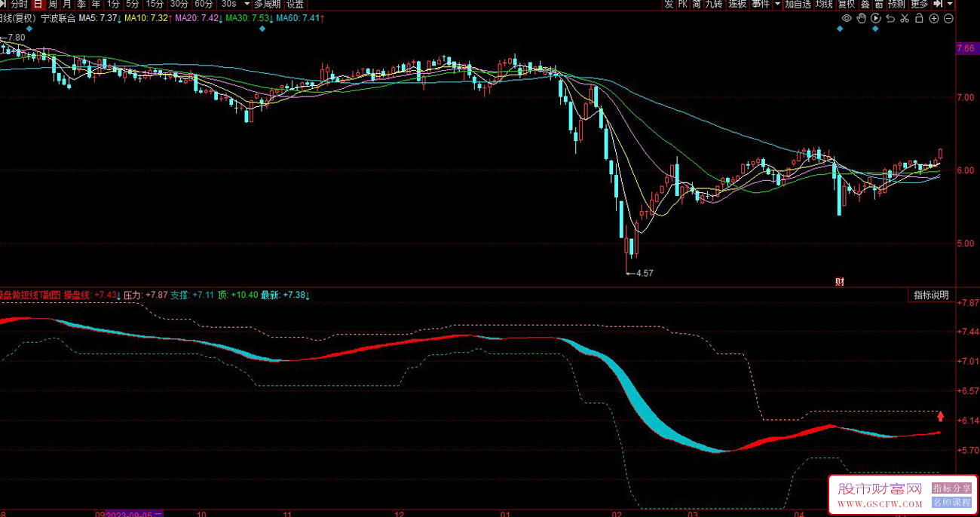Click the zoom-out minus icon
This screenshot has width=980, height=517.
click(948, 18)
